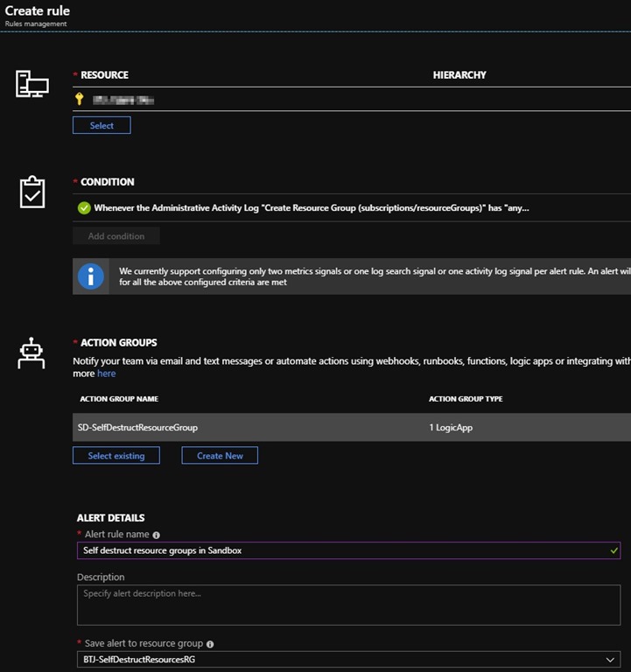Viewport: 631px width, 672px height.
Task: Click the yellow key subscription icon
Action: click(x=80, y=100)
